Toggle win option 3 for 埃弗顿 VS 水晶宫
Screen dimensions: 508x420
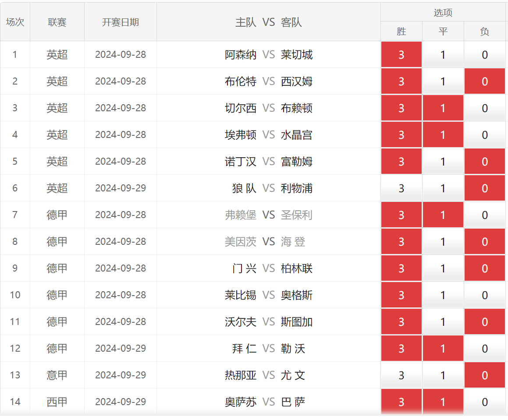(x=401, y=134)
